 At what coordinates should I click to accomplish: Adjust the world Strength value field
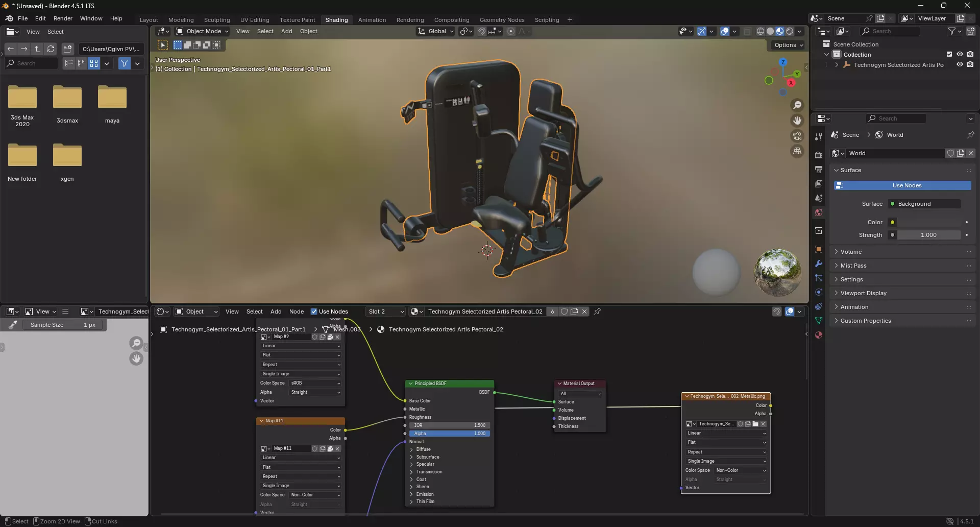(x=929, y=235)
